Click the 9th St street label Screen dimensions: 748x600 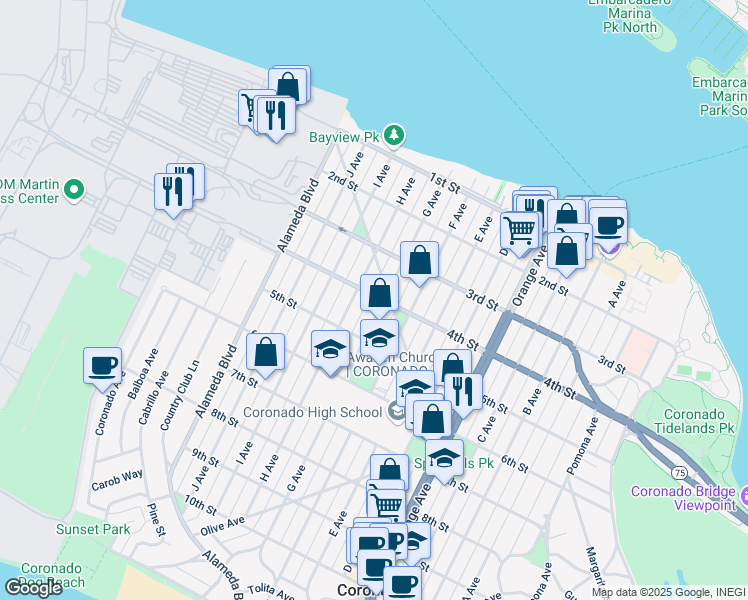pyautogui.click(x=206, y=457)
